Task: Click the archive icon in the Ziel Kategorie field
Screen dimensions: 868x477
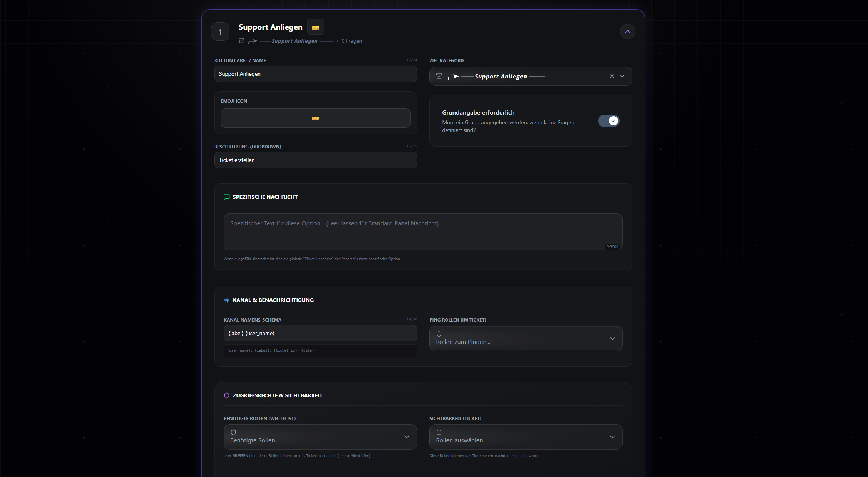Action: (x=439, y=76)
